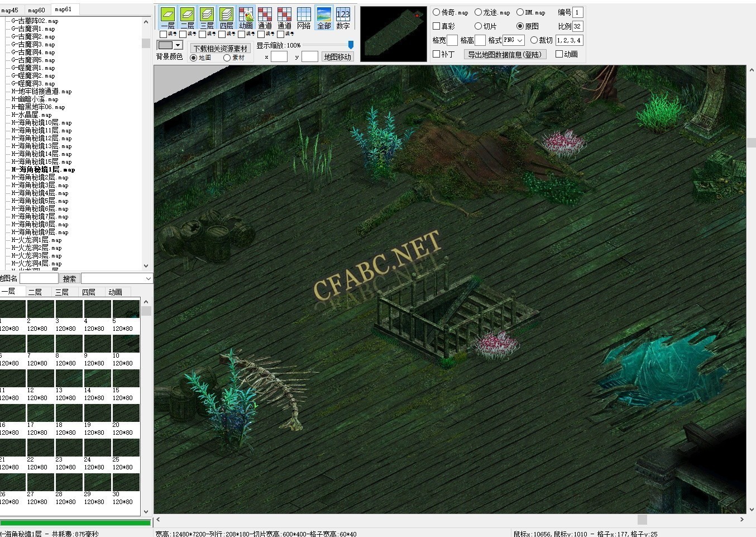The height and width of the screenshot is (537, 756).
Task: Select tile thumbnail number 1
Action: (12, 309)
